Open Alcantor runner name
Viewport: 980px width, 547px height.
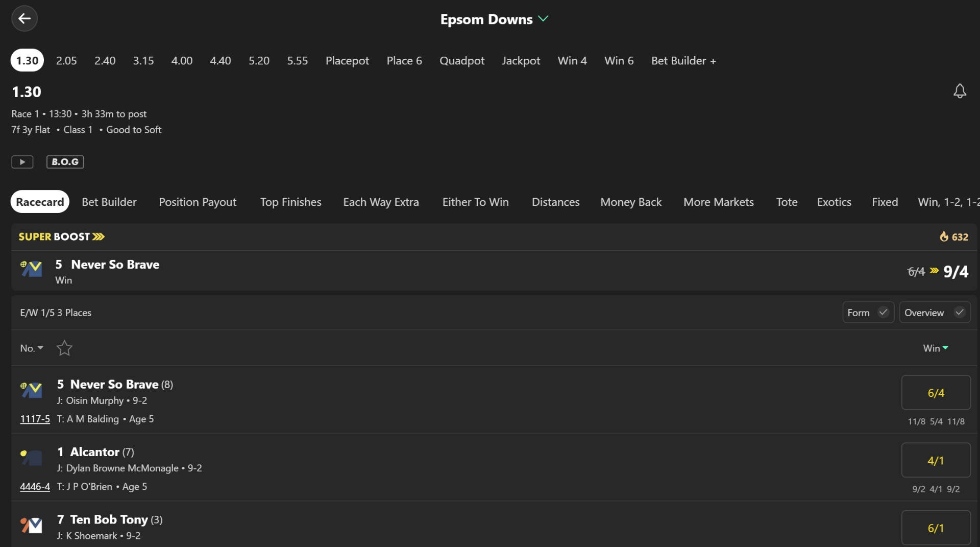coord(94,452)
